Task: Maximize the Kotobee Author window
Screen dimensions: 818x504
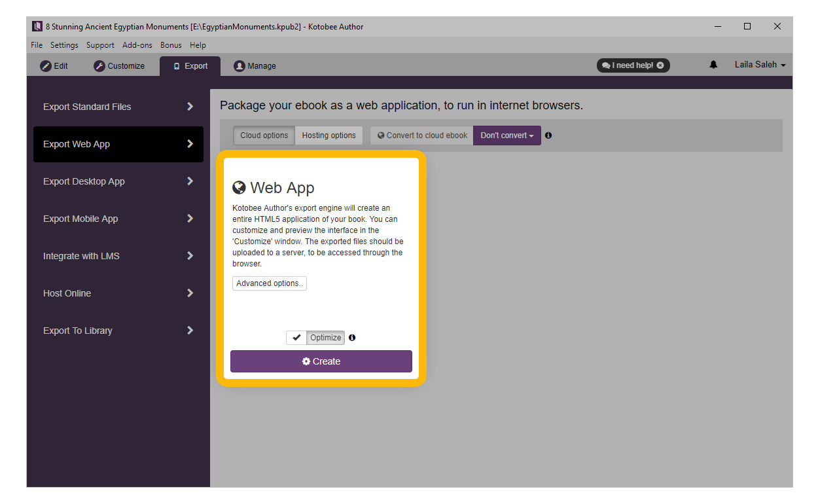Action: (747, 27)
